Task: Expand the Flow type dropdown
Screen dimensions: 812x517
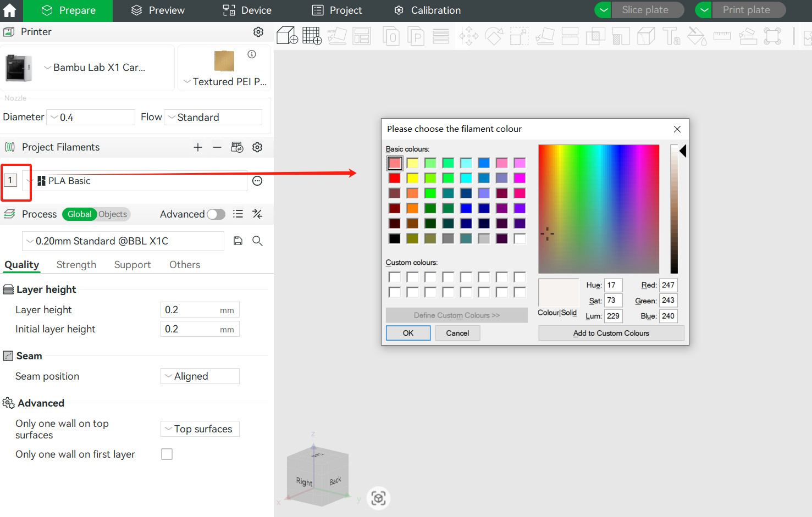Action: (x=213, y=118)
